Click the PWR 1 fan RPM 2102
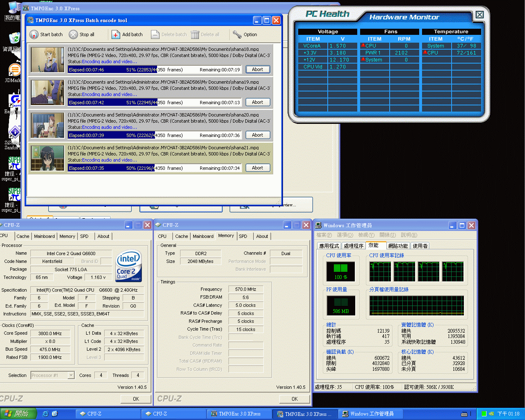 (x=401, y=53)
